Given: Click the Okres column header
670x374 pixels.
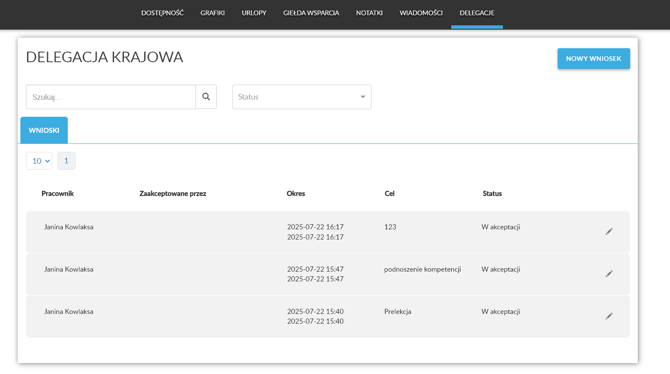Looking at the screenshot, I should (296, 194).
